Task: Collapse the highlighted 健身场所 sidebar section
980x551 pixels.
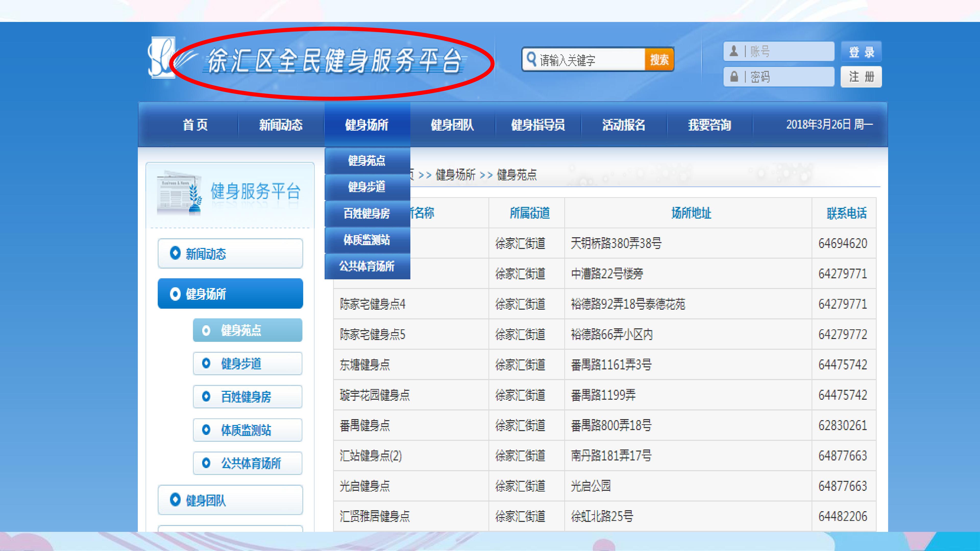Action: (x=230, y=294)
